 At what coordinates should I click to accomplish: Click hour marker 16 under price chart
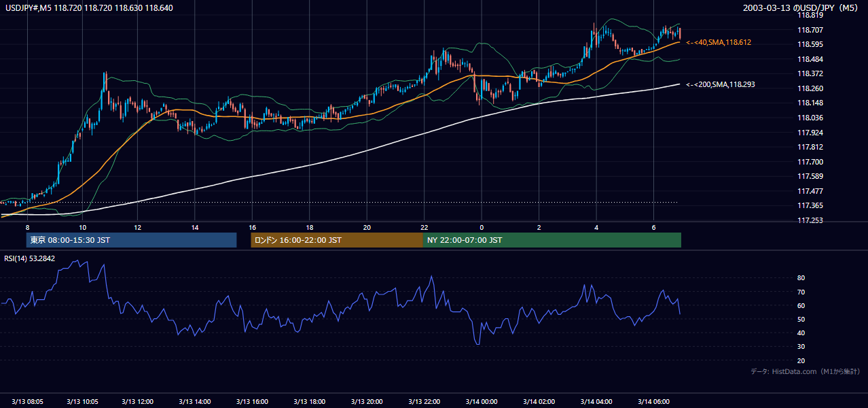pos(252,227)
